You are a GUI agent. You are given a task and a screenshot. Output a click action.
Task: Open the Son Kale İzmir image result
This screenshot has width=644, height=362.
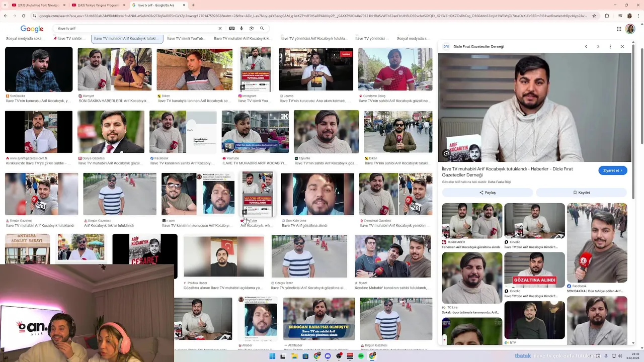317,194
